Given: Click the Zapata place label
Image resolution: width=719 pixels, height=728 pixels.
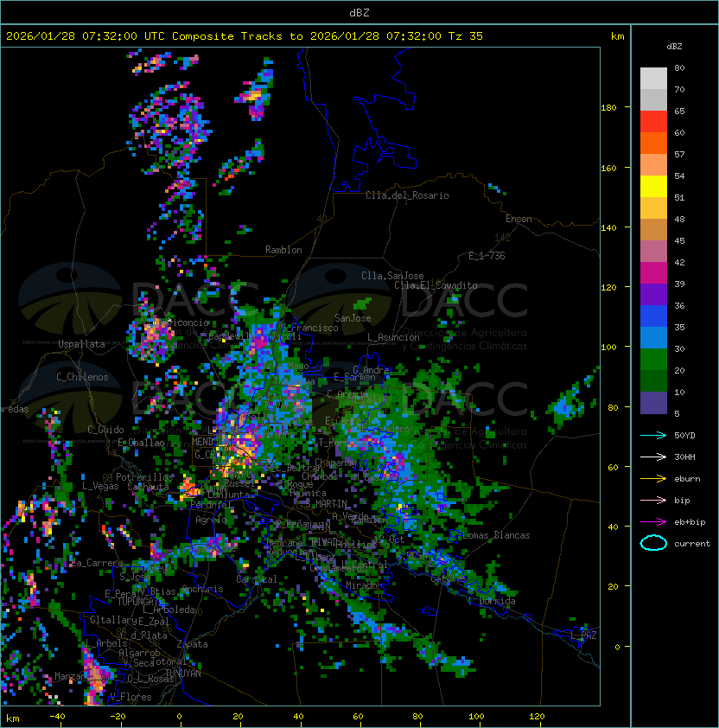Looking at the screenshot, I should (192, 644).
